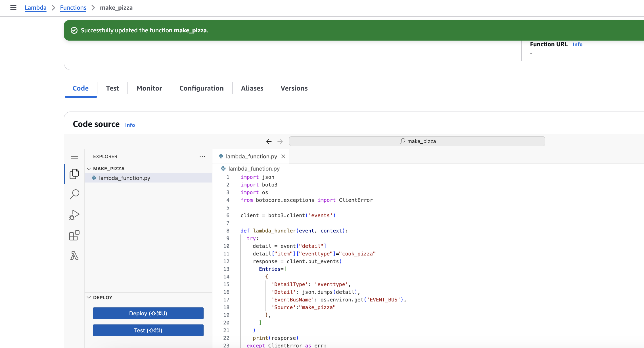
Task: Toggle the editor sidebar menu icon
Action: pyautogui.click(x=74, y=156)
